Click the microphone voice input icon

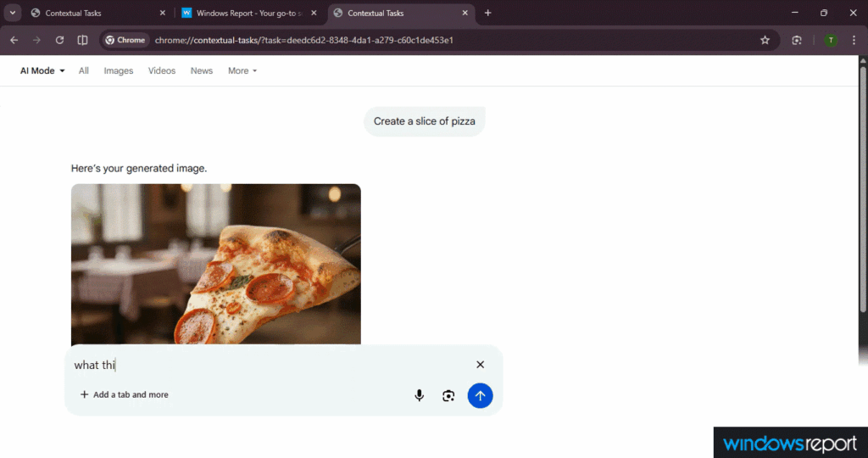[x=419, y=395]
